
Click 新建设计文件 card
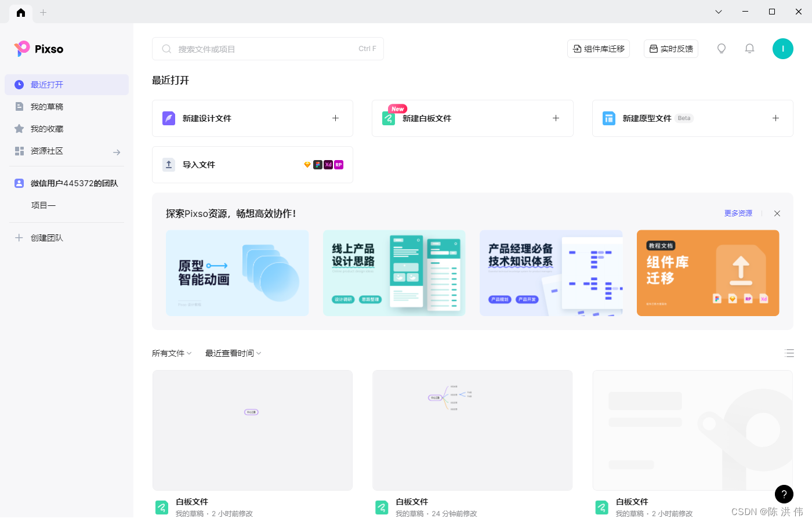coord(252,118)
